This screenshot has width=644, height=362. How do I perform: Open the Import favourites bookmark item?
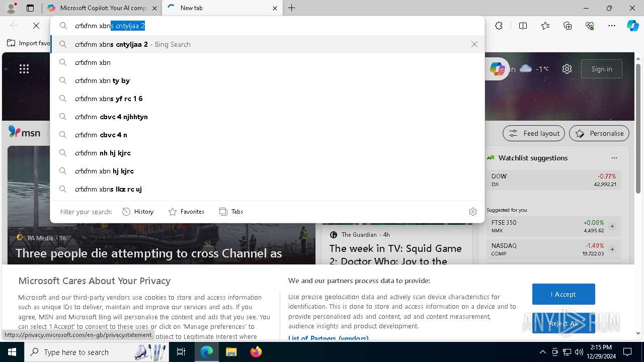click(x=28, y=43)
